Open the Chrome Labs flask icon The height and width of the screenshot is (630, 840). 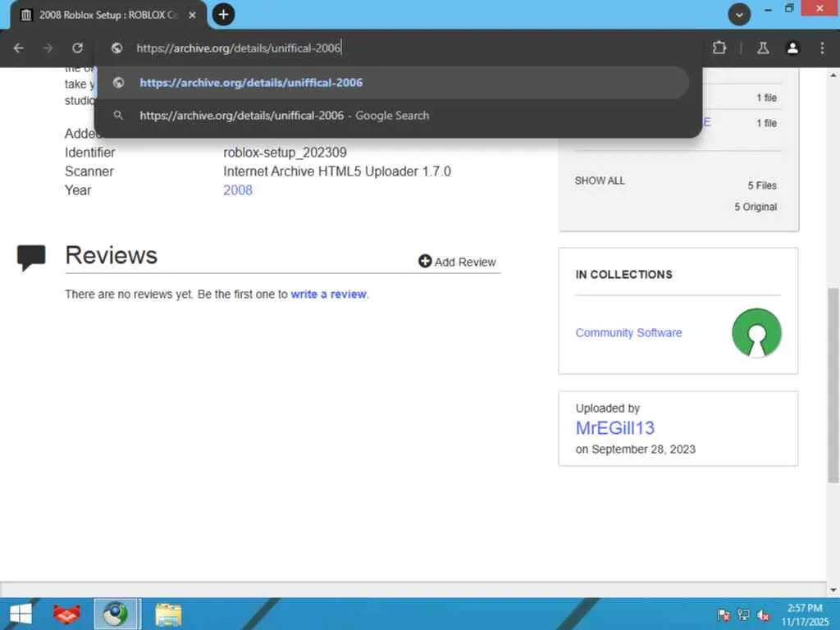point(763,48)
